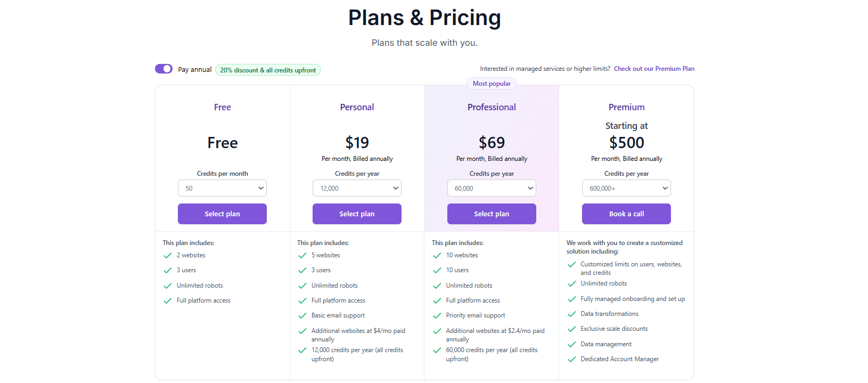Image resolution: width=868 pixels, height=383 pixels.
Task: Click checkmark beside Data transformations
Action: click(572, 314)
